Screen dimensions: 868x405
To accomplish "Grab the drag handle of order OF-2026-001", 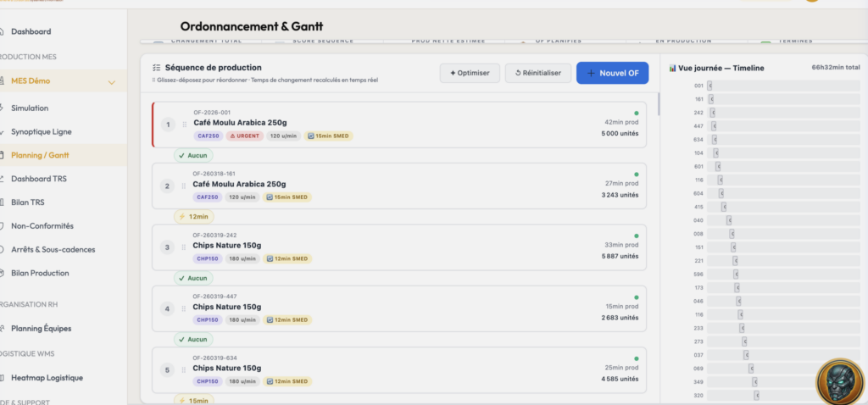I will (x=185, y=125).
